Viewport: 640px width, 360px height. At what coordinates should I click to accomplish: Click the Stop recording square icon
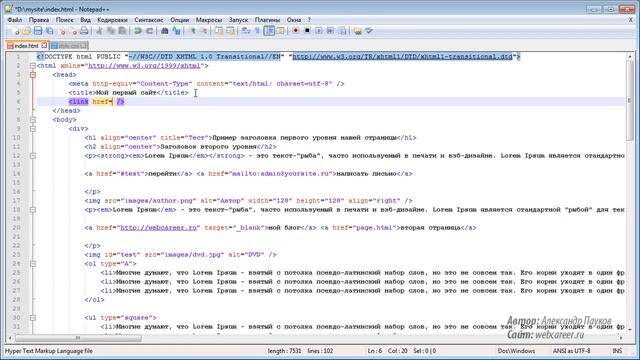307,31
